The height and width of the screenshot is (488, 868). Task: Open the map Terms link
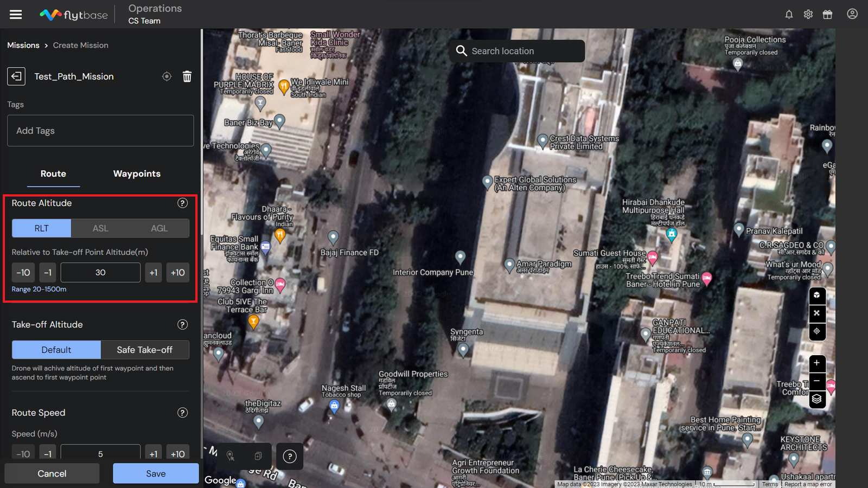pyautogui.click(x=770, y=484)
